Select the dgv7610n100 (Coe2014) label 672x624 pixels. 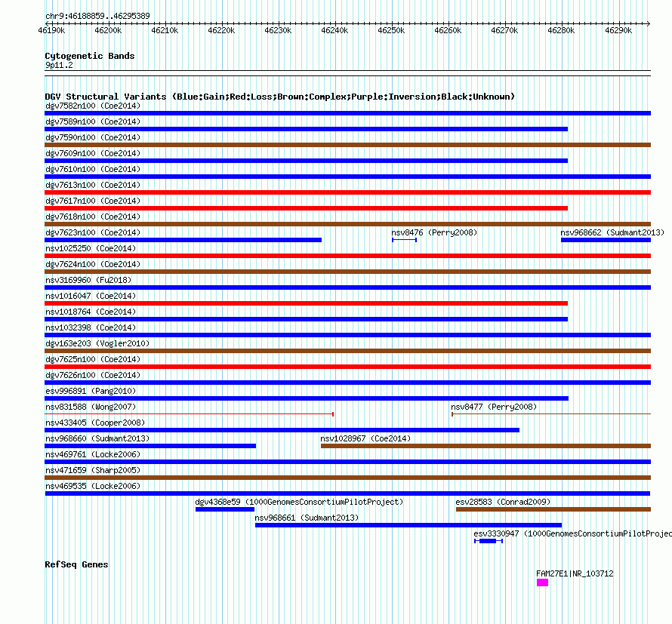pos(93,169)
